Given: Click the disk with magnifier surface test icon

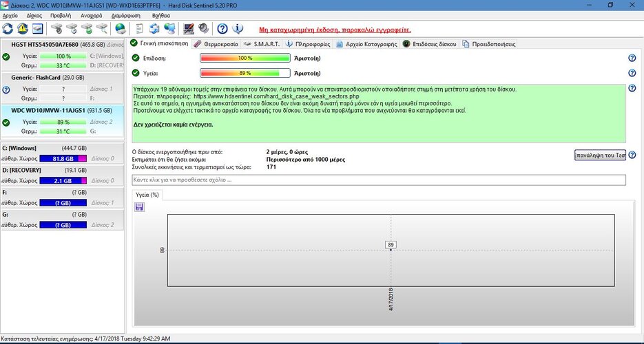Looking at the screenshot, I should 102,29.
